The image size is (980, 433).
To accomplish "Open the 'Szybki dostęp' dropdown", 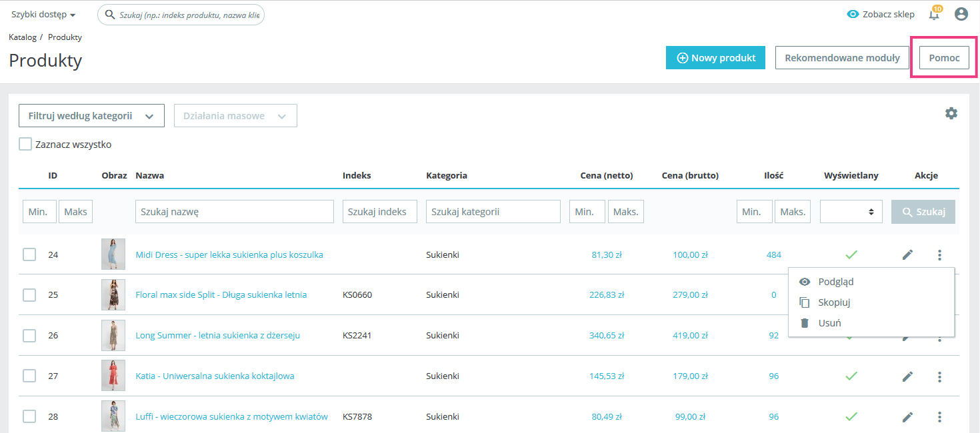I will pos(43,15).
